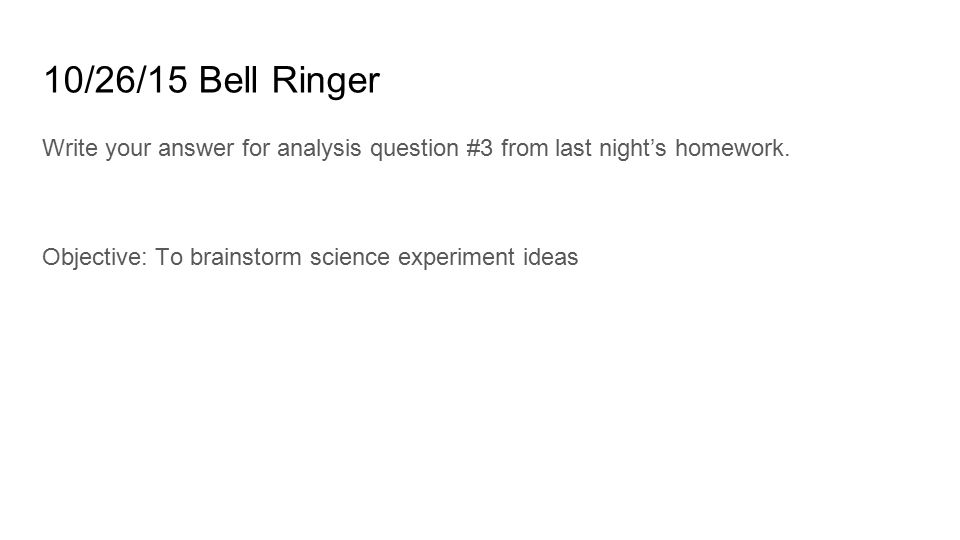
Task: Click the word "Write" in the body text
Action: [70, 148]
